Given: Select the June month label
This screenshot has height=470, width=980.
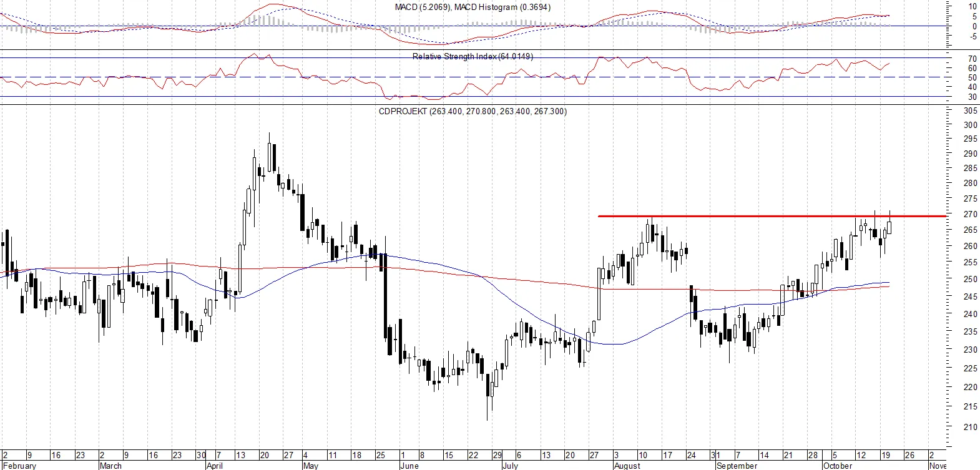Looking at the screenshot, I should coord(409,466).
